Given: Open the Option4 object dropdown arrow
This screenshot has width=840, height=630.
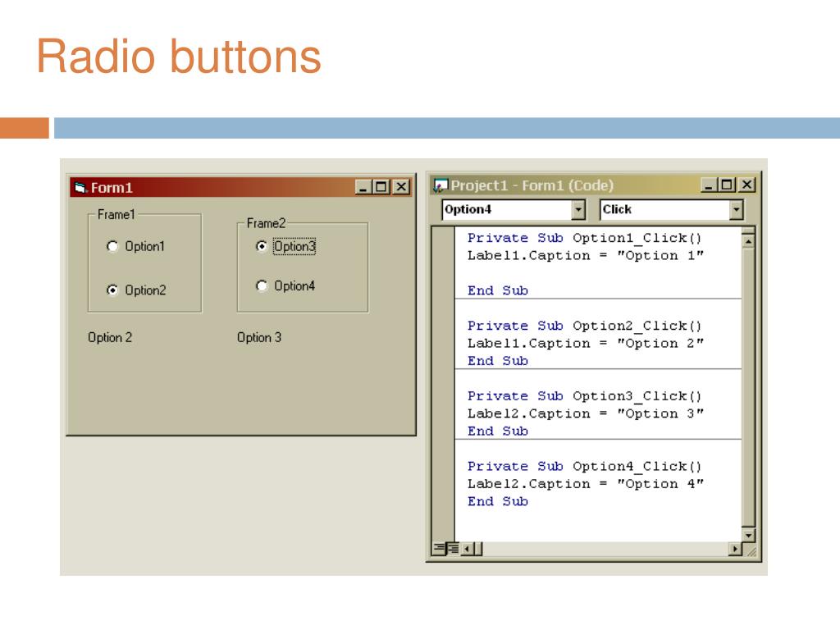Looking at the screenshot, I should pyautogui.click(x=578, y=209).
